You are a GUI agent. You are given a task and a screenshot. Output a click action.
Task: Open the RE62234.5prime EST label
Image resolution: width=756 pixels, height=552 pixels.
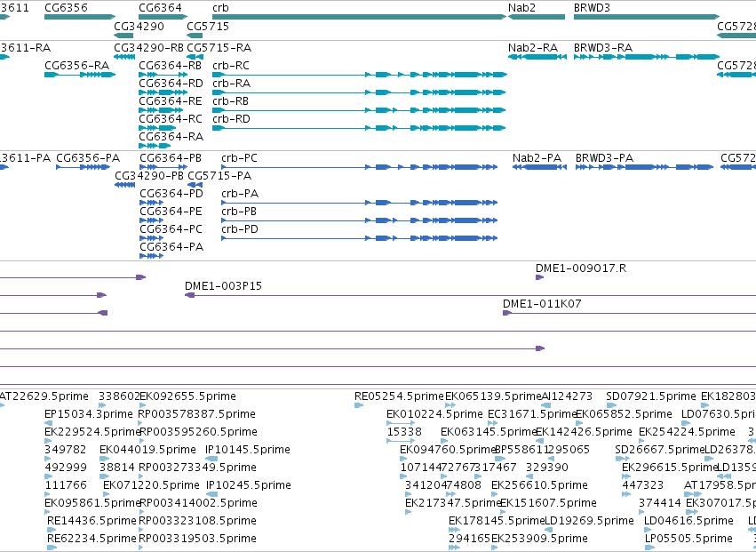[92, 538]
